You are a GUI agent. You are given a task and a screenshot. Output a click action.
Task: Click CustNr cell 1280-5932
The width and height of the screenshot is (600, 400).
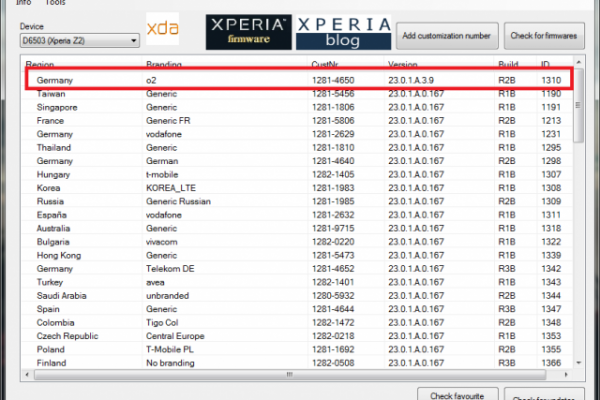coord(333,296)
